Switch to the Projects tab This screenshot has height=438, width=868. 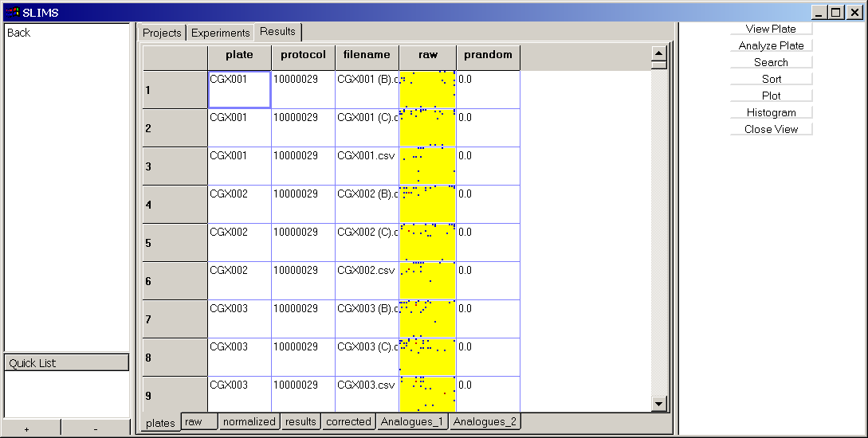(x=162, y=33)
